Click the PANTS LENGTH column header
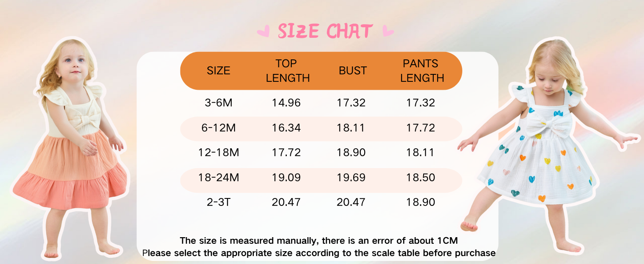Image resolution: width=644 pixels, height=264 pixels. (421, 70)
